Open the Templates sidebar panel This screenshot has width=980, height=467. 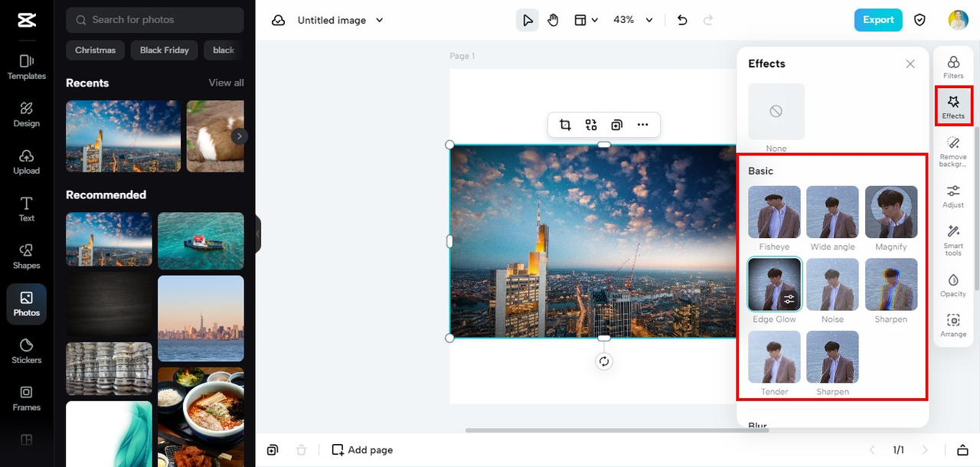pyautogui.click(x=27, y=67)
